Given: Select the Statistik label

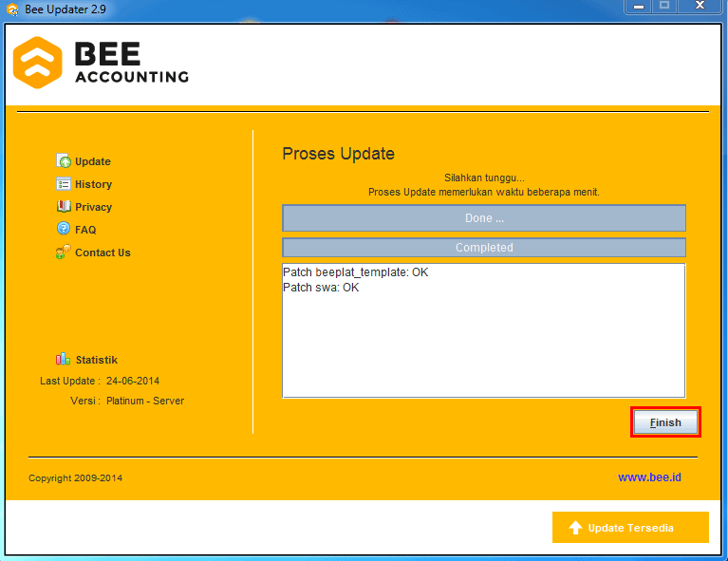Looking at the screenshot, I should [x=97, y=360].
